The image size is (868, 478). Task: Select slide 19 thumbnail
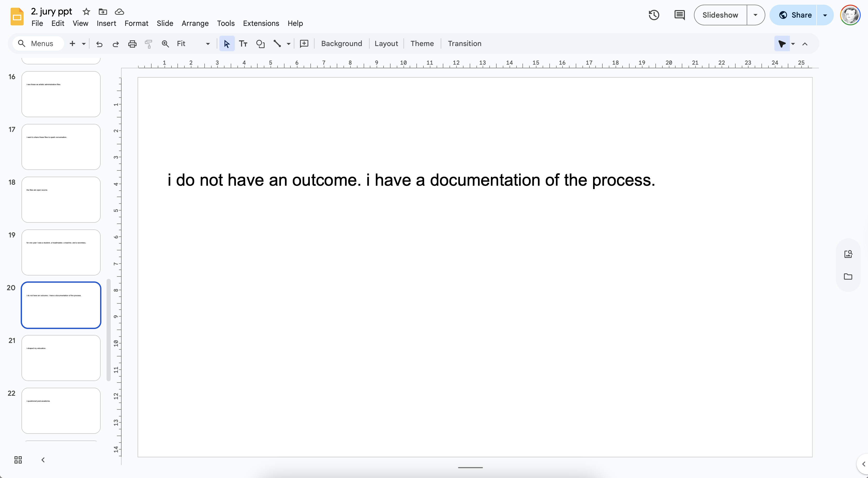coord(61,252)
